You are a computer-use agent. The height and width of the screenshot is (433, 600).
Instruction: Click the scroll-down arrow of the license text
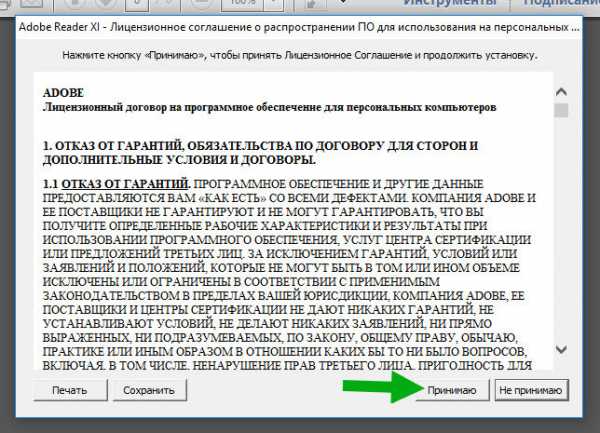pyautogui.click(x=561, y=349)
